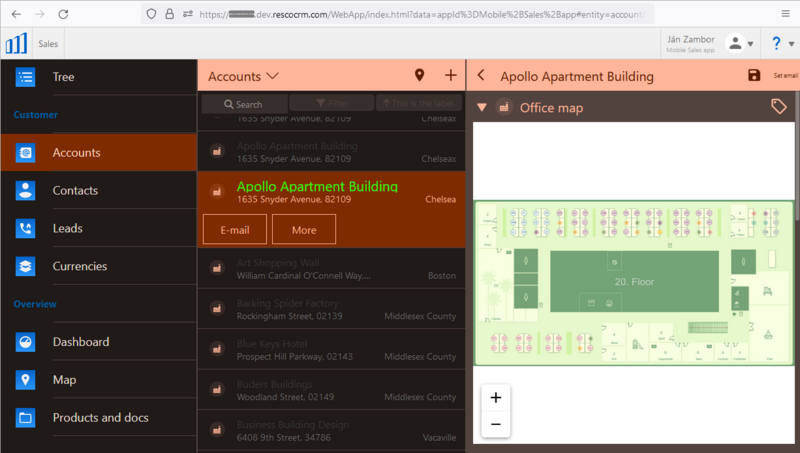
Task: Select the Blue Keys Hotel account
Action: (331, 349)
